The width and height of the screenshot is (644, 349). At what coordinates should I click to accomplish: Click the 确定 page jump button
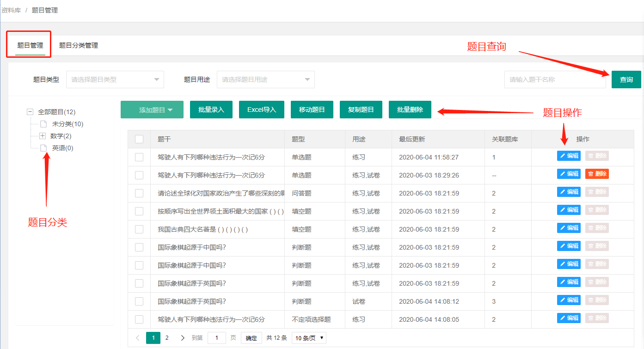(251, 338)
